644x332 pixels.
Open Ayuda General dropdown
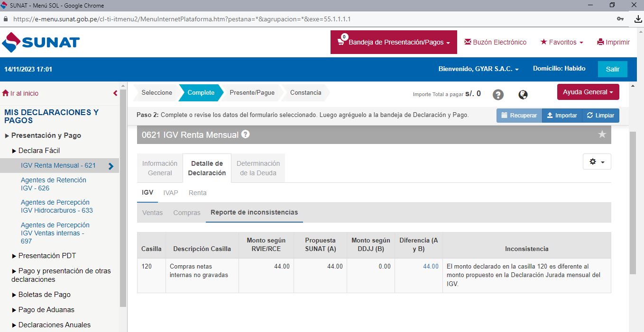point(588,92)
